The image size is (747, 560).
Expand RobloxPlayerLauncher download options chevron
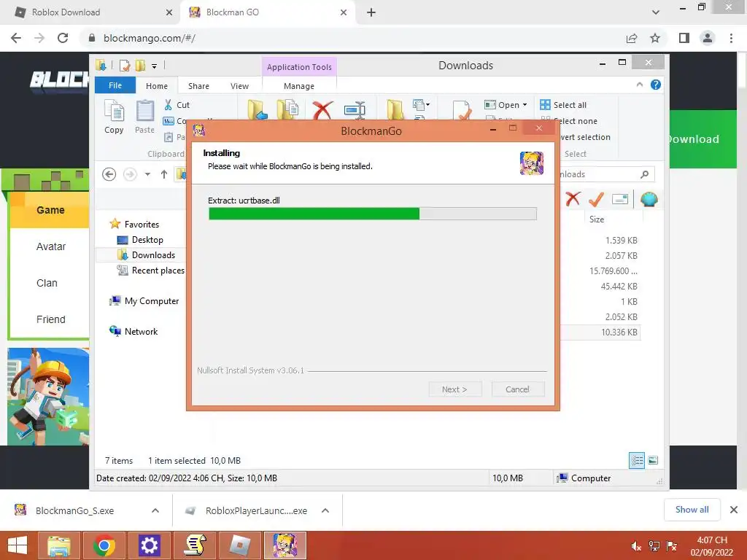325,510
